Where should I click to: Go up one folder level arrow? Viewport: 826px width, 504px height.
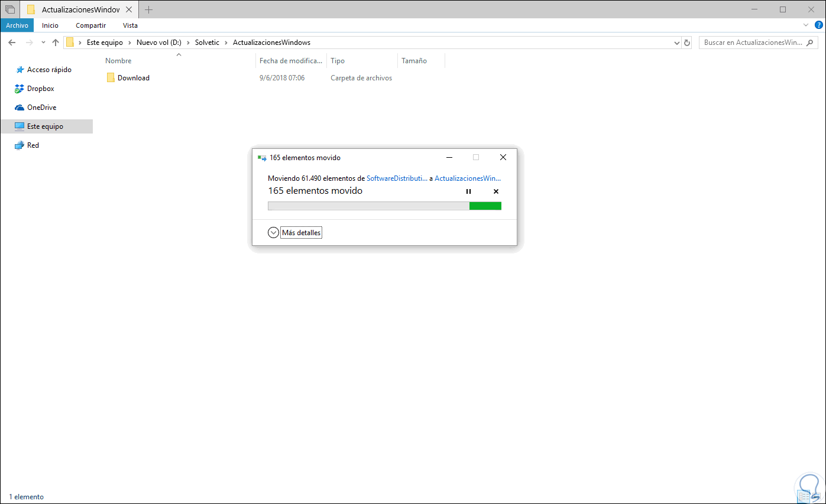pyautogui.click(x=56, y=43)
